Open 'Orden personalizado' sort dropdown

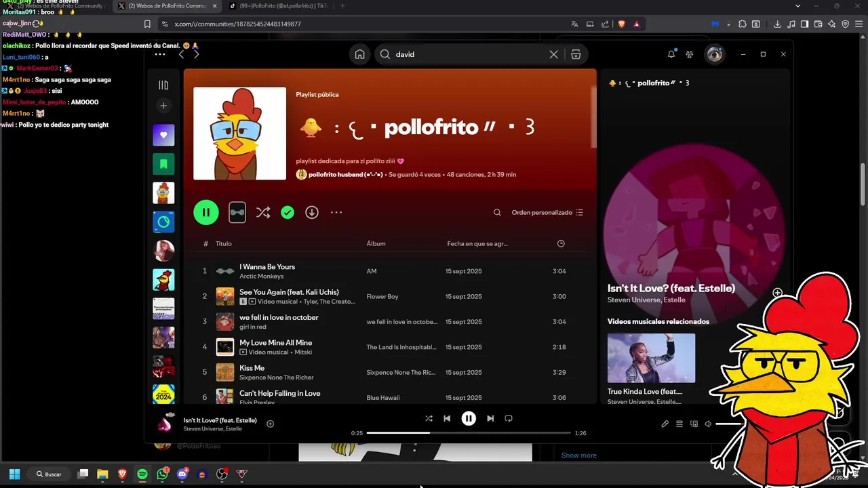[547, 212]
